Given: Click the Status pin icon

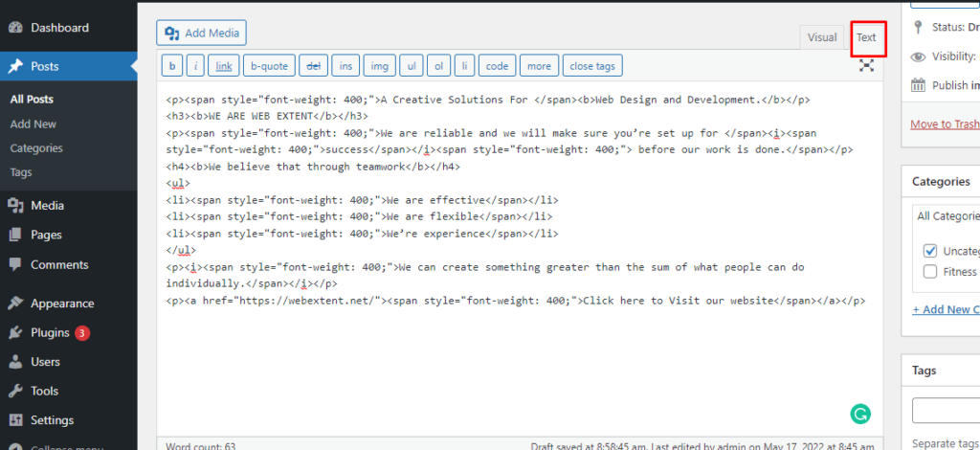Looking at the screenshot, I should [x=918, y=28].
